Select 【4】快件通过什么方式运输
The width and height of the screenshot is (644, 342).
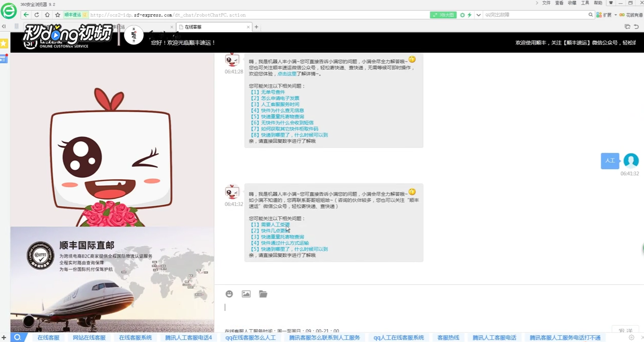point(279,243)
